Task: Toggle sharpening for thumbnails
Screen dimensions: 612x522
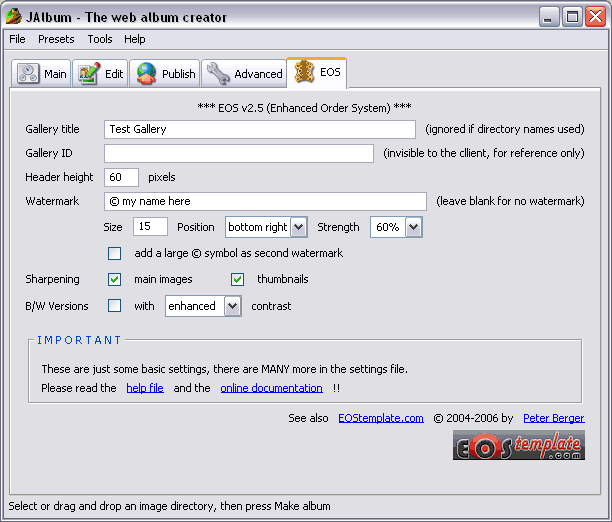Action: 238,280
